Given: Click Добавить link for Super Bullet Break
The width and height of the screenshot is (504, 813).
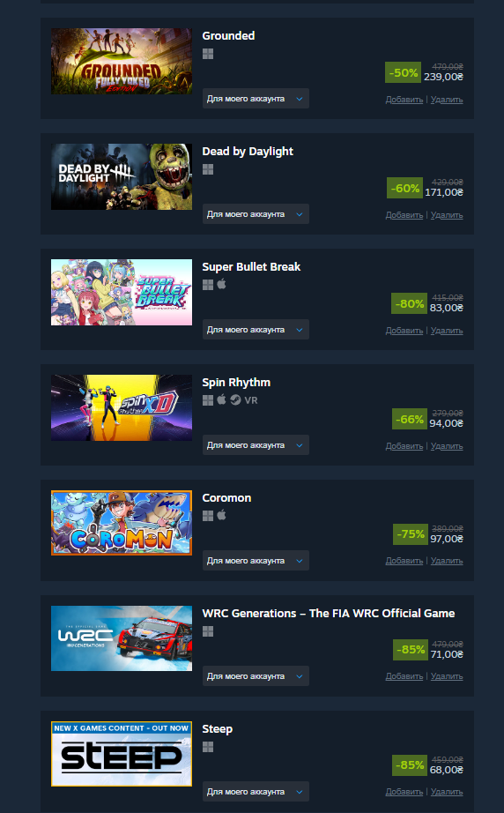Looking at the screenshot, I should [404, 331].
